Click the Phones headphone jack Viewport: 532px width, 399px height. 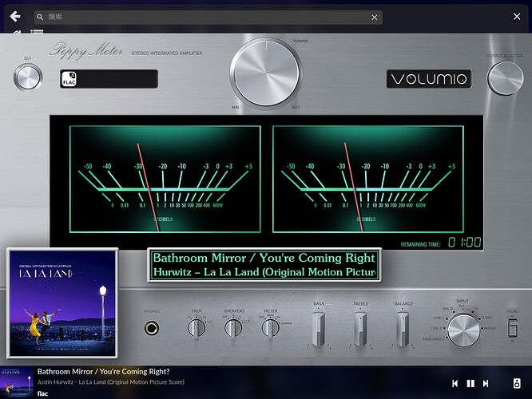coord(151,328)
